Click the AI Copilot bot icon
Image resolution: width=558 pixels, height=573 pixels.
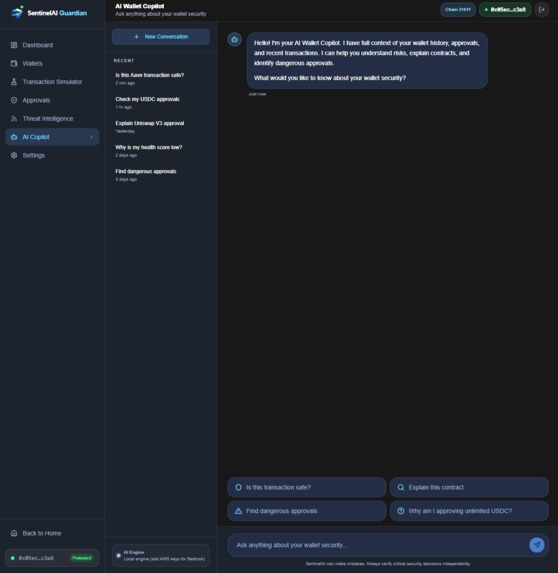click(14, 137)
